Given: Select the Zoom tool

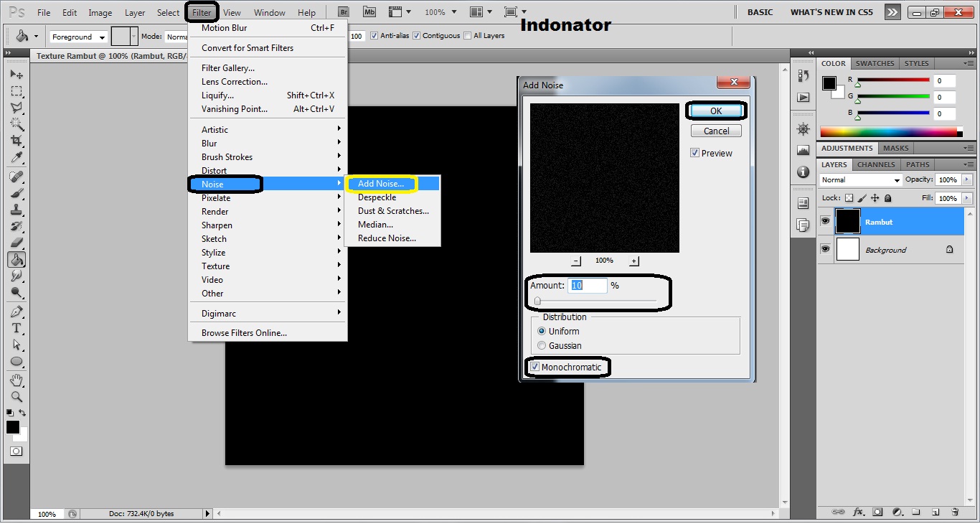Looking at the screenshot, I should coord(17,396).
